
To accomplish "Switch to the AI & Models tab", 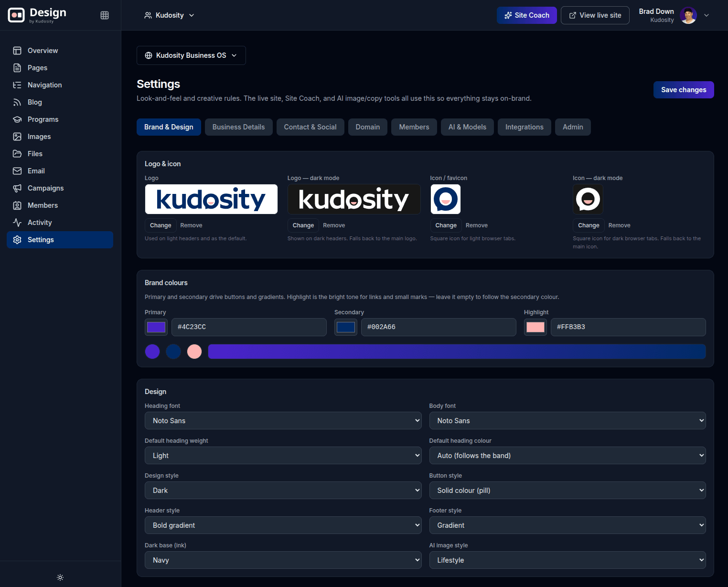I will 467,127.
